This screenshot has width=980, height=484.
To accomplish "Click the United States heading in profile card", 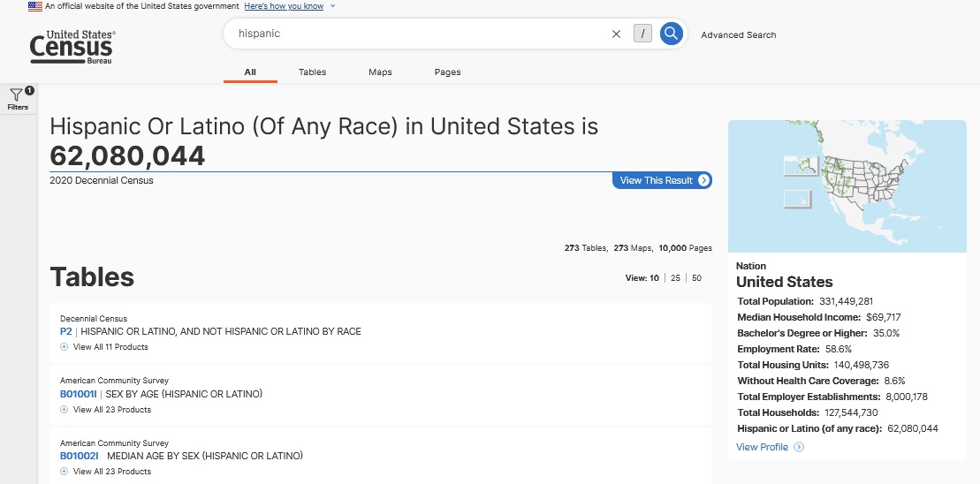I will click(785, 282).
